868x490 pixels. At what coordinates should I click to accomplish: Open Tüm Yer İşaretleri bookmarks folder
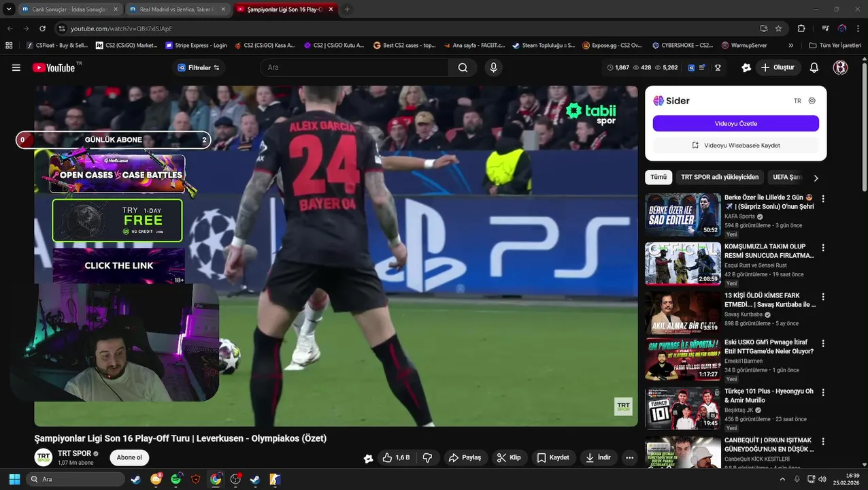835,46
